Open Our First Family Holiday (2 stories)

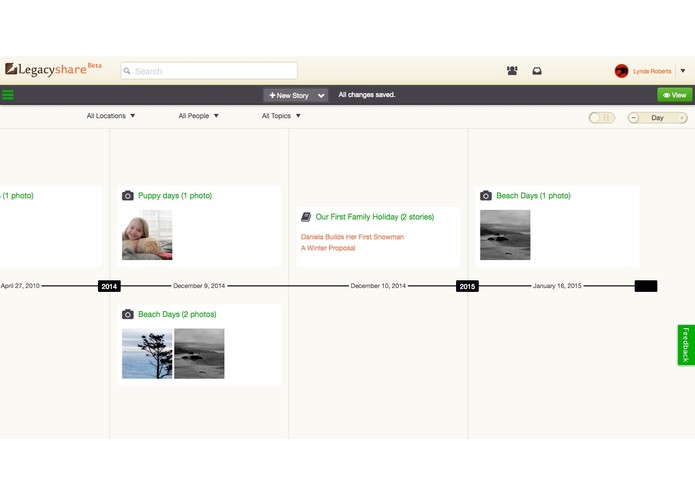point(375,217)
